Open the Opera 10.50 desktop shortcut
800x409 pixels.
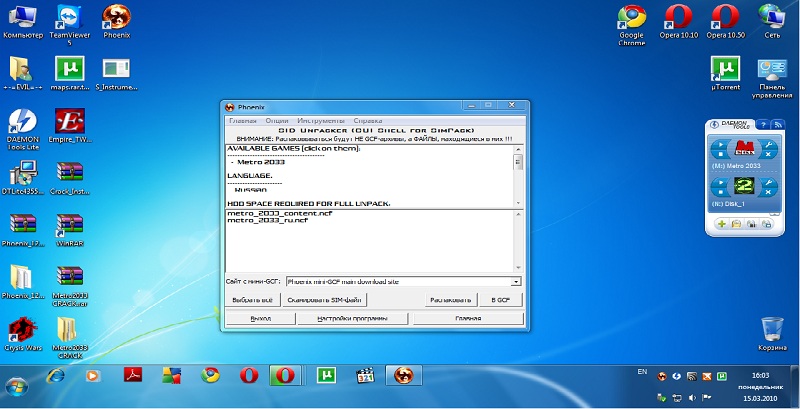(x=726, y=22)
